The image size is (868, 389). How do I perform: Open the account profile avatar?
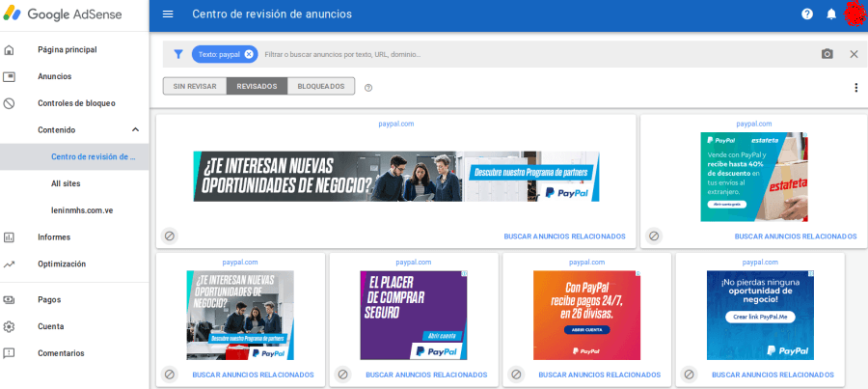(855, 14)
